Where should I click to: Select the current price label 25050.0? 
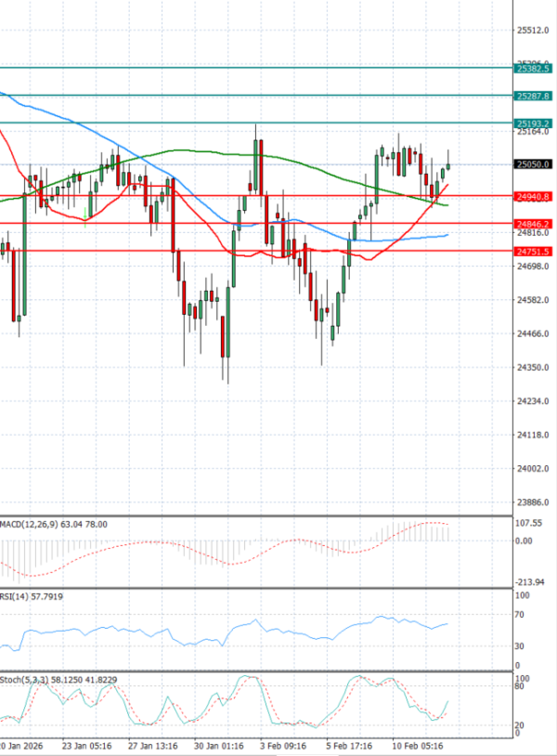click(533, 164)
